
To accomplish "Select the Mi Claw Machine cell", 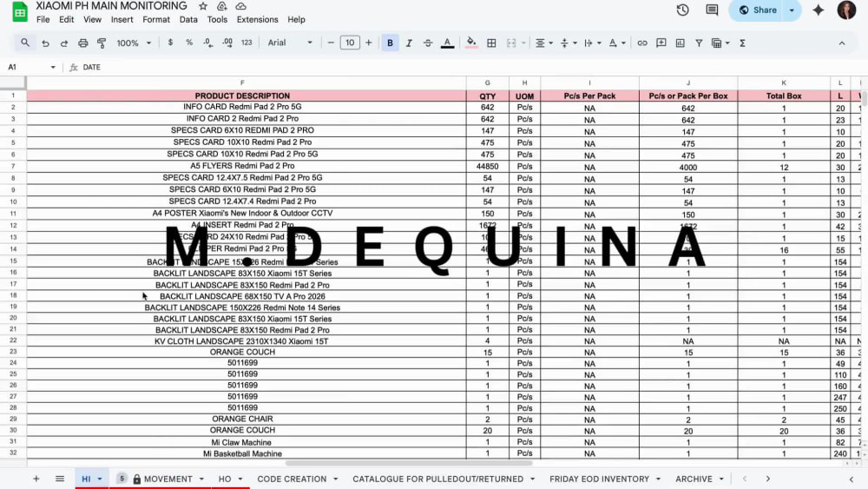I will [x=247, y=442].
